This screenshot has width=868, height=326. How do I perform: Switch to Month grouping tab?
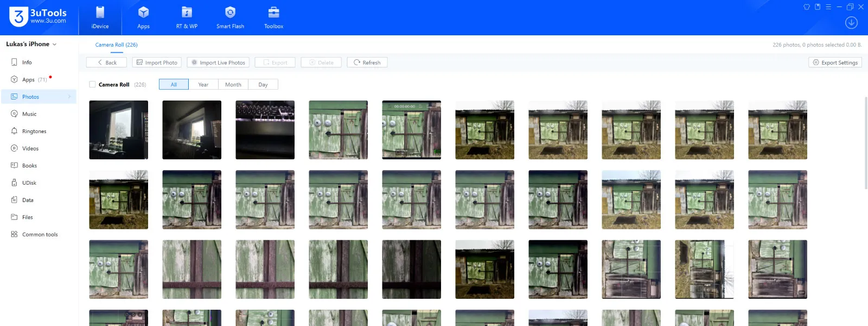click(233, 84)
